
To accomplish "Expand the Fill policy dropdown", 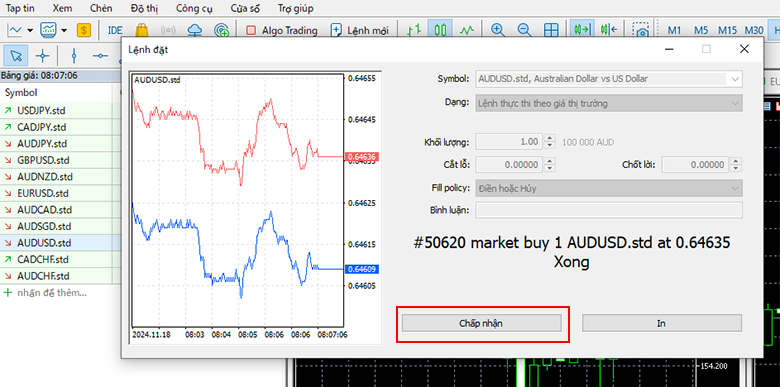I will tap(609, 189).
